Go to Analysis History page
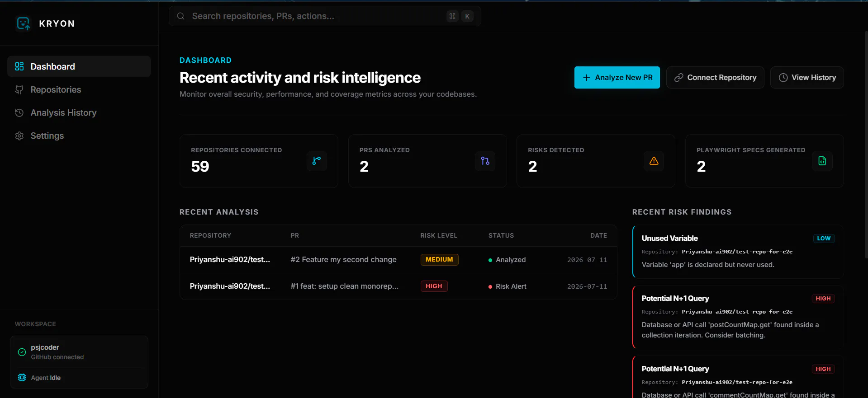 pyautogui.click(x=79, y=112)
